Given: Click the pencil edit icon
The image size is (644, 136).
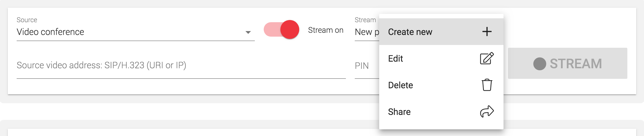Looking at the screenshot, I should pyautogui.click(x=487, y=58).
